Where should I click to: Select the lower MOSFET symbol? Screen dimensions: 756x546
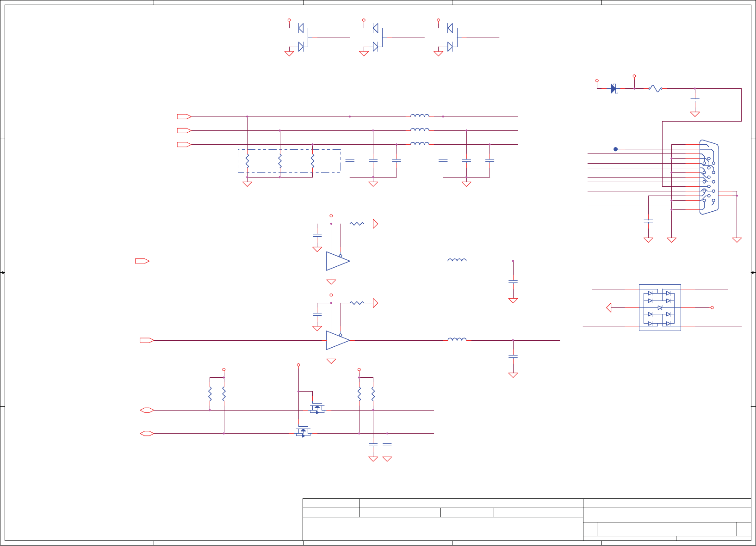click(x=303, y=432)
